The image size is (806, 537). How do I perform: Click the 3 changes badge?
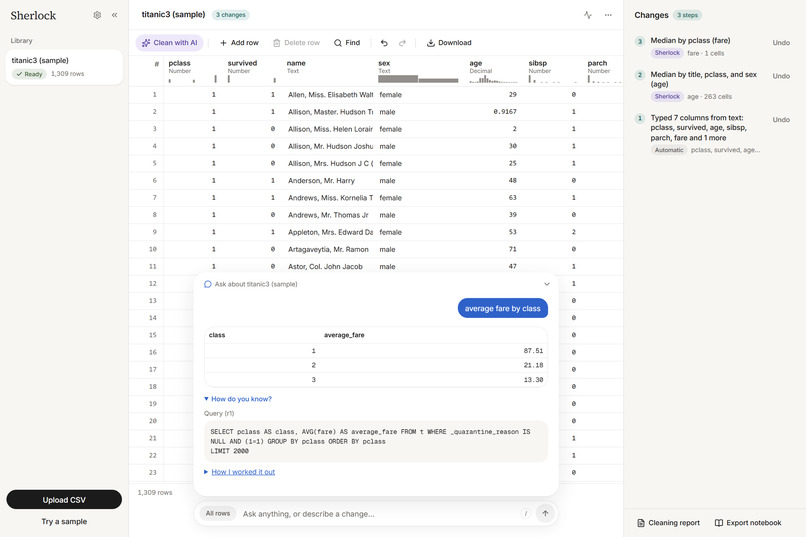[231, 15]
